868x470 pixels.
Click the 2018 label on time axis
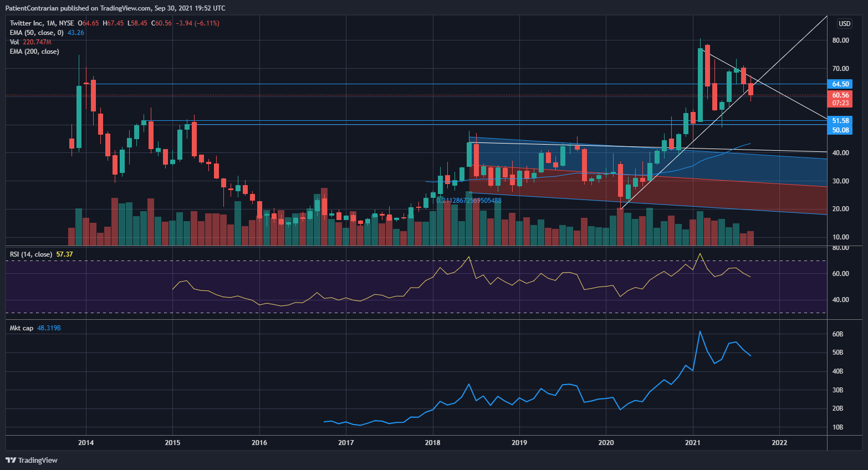click(x=432, y=442)
